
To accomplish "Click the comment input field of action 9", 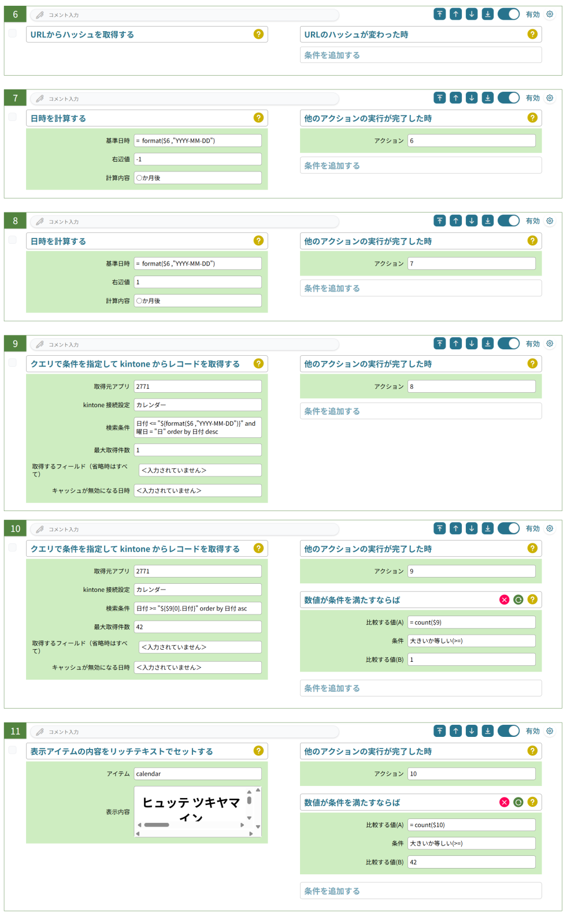I will coord(185,345).
